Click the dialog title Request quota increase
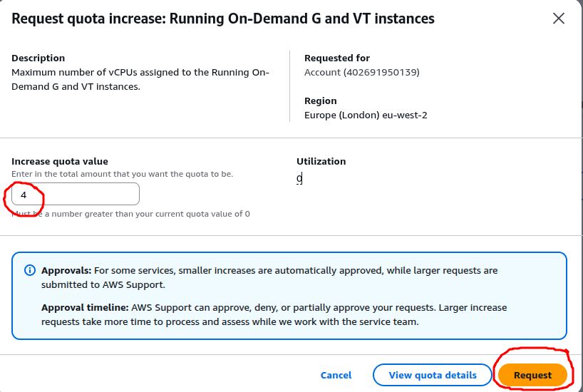The width and height of the screenshot is (583, 392). pos(223,19)
